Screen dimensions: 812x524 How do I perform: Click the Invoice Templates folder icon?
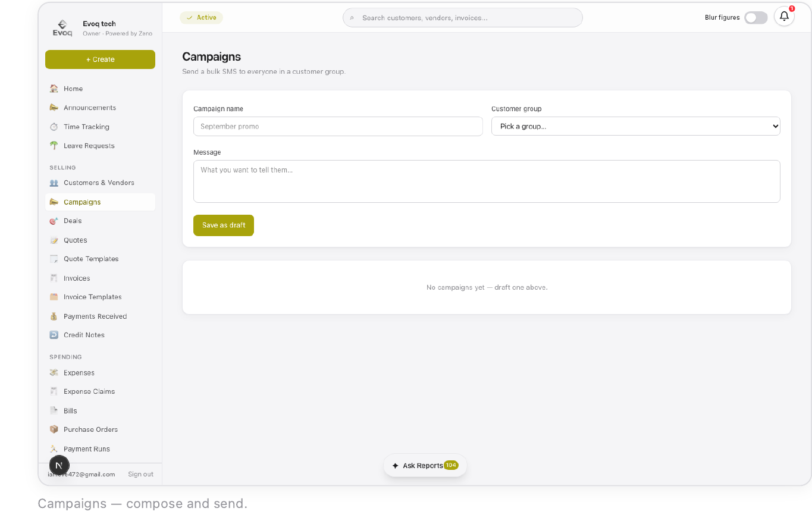[54, 297]
